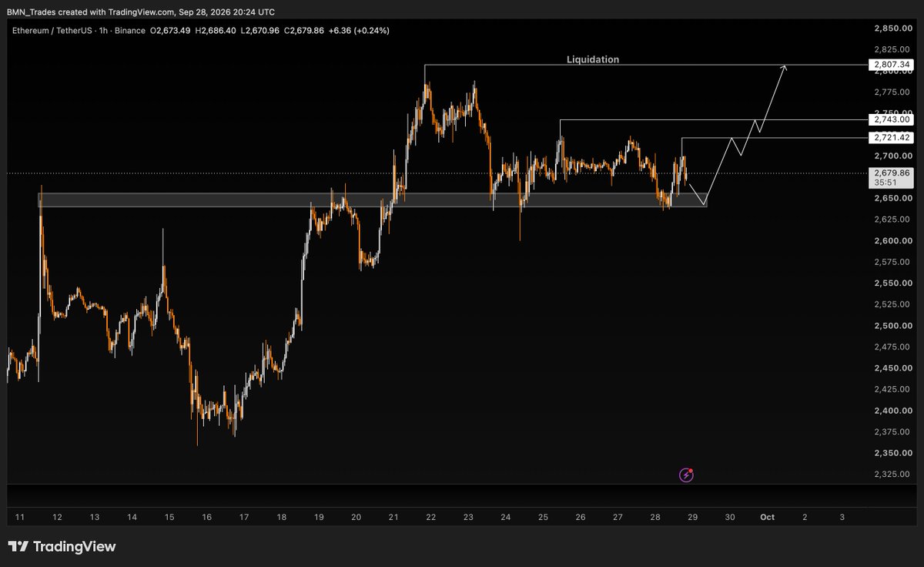This screenshot has width=924, height=567.
Task: Select the gray support zone rectangle
Action: (x=372, y=200)
